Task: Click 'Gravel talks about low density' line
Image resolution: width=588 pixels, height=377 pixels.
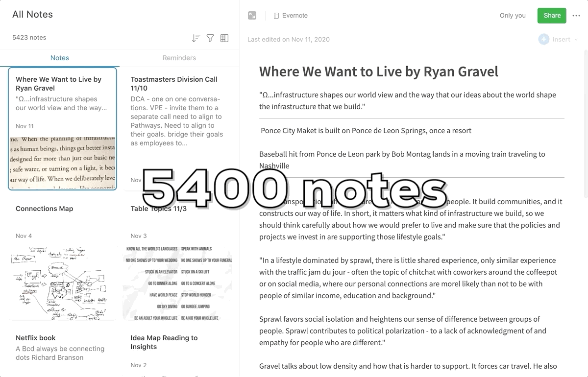Action: coord(408,366)
